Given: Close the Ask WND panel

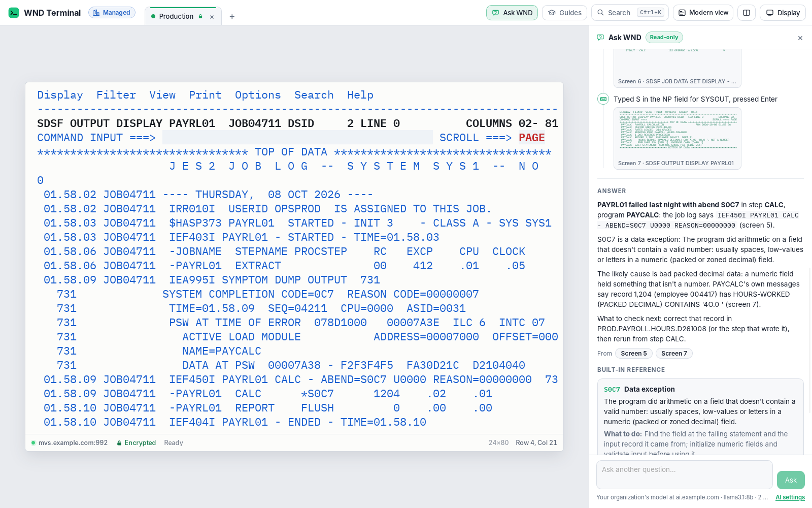Looking at the screenshot, I should pyautogui.click(x=800, y=38).
